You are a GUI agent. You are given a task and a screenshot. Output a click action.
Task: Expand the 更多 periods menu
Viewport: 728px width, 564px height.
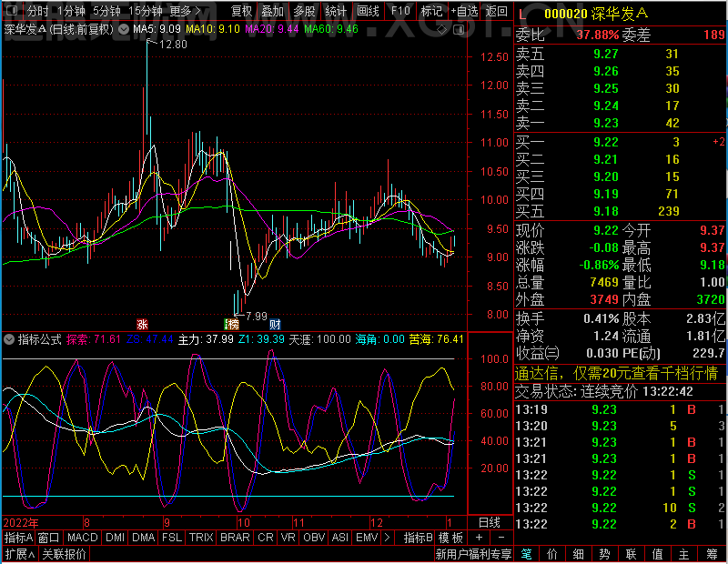click(x=185, y=11)
